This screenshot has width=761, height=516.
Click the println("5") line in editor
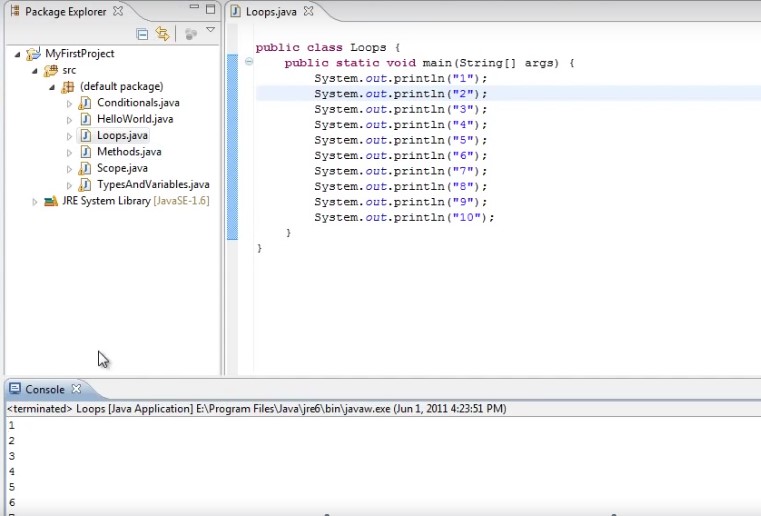point(400,140)
